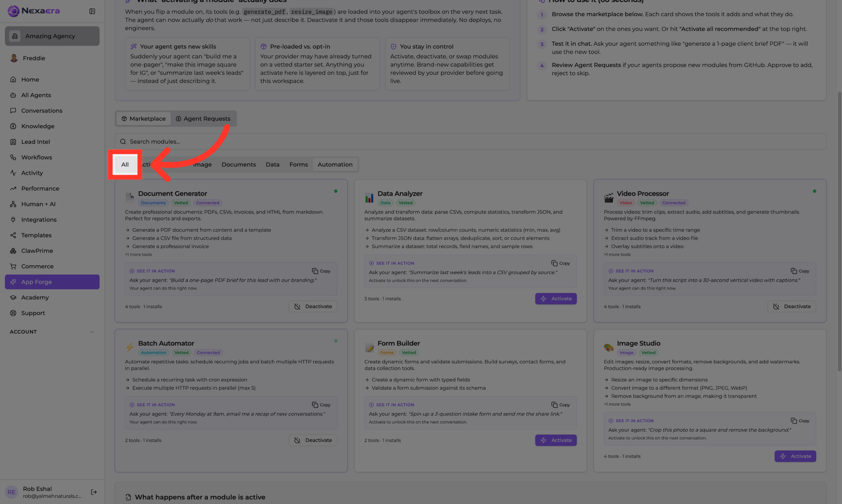
Task: Copy the Batch Automator example prompt
Action: coord(321,405)
